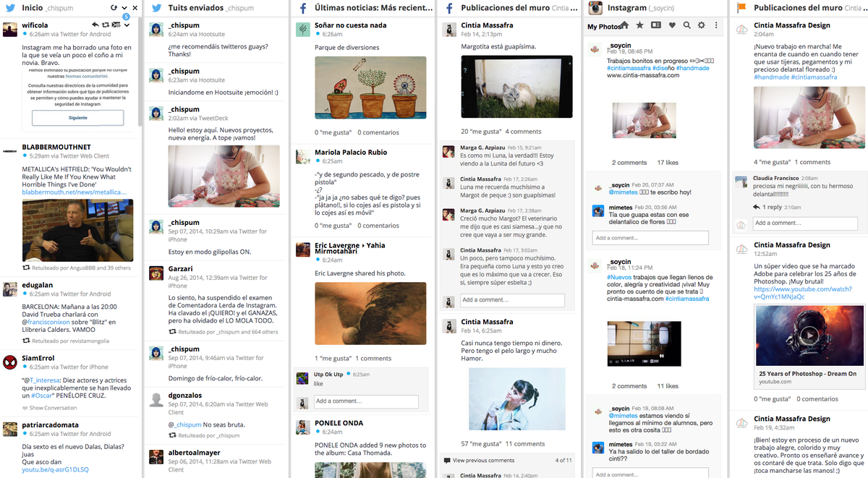Open #handmade hashtag in Cintia Massafra Design post
Viewport: 868px width, 478px height.
click(x=770, y=77)
